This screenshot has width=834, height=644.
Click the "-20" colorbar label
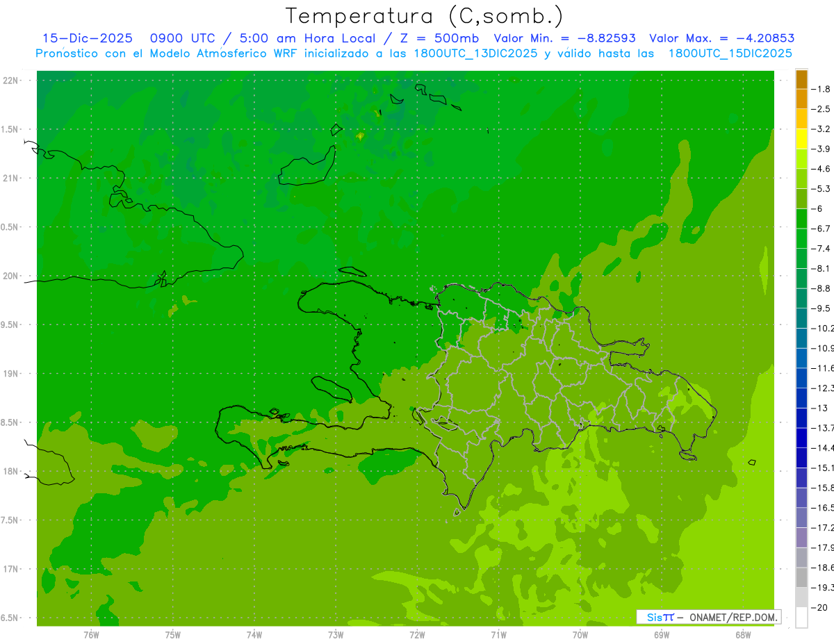coord(819,607)
